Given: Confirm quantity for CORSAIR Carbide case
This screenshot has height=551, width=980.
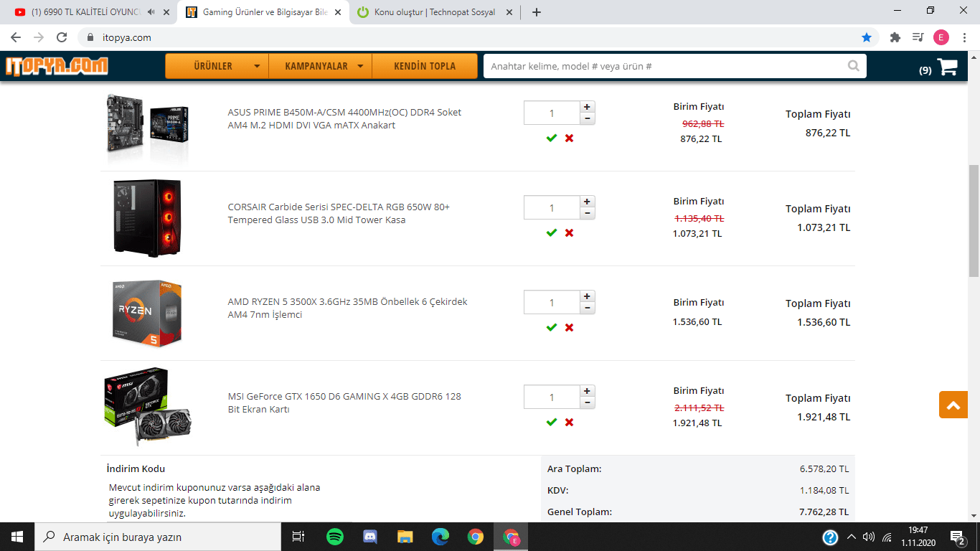Looking at the screenshot, I should click(x=551, y=232).
